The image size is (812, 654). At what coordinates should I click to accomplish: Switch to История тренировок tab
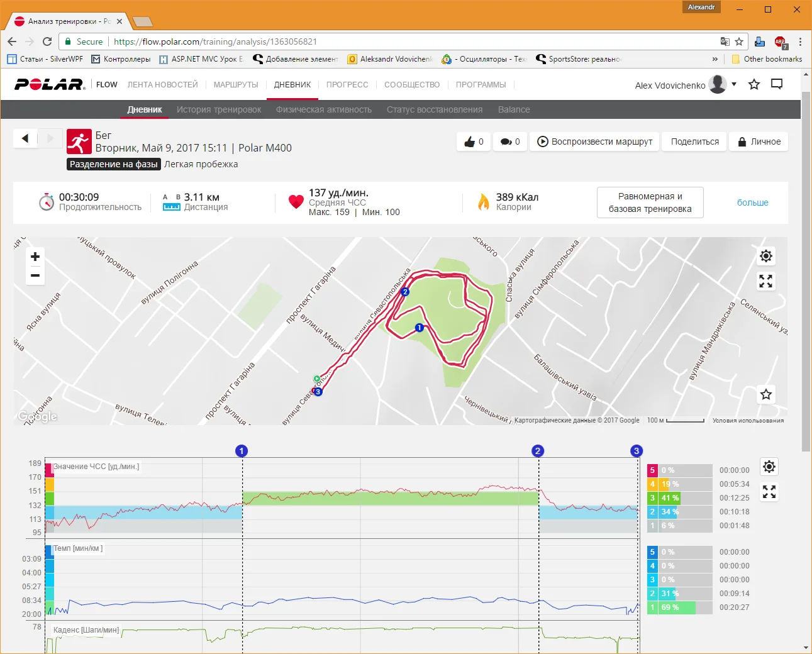(x=219, y=109)
